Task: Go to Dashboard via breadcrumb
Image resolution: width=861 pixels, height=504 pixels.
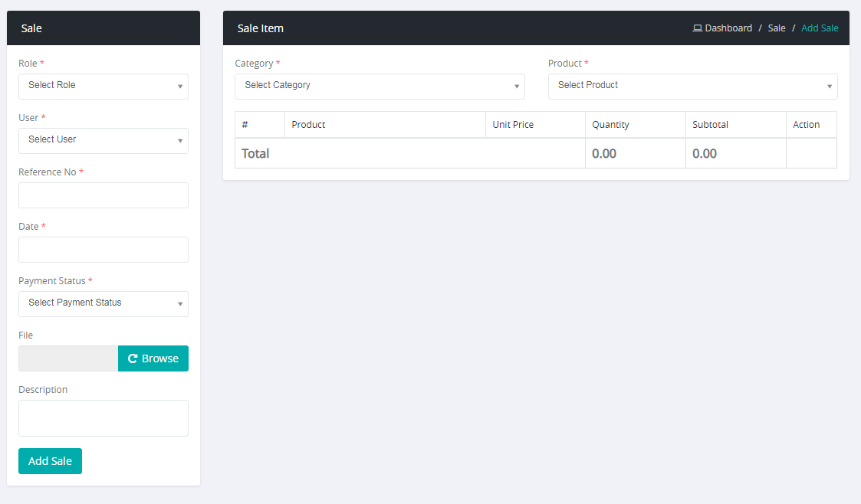Action: point(728,28)
